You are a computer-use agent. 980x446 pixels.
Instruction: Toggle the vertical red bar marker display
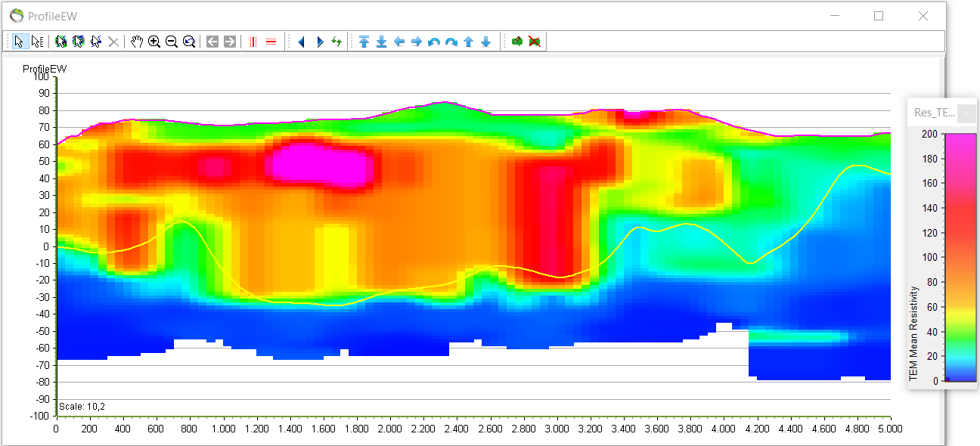(253, 42)
